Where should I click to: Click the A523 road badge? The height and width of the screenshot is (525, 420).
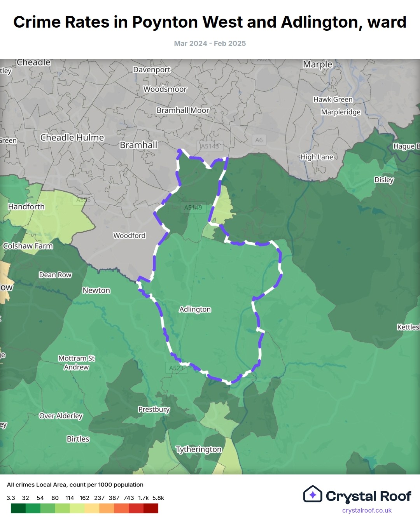pyautogui.click(x=177, y=368)
